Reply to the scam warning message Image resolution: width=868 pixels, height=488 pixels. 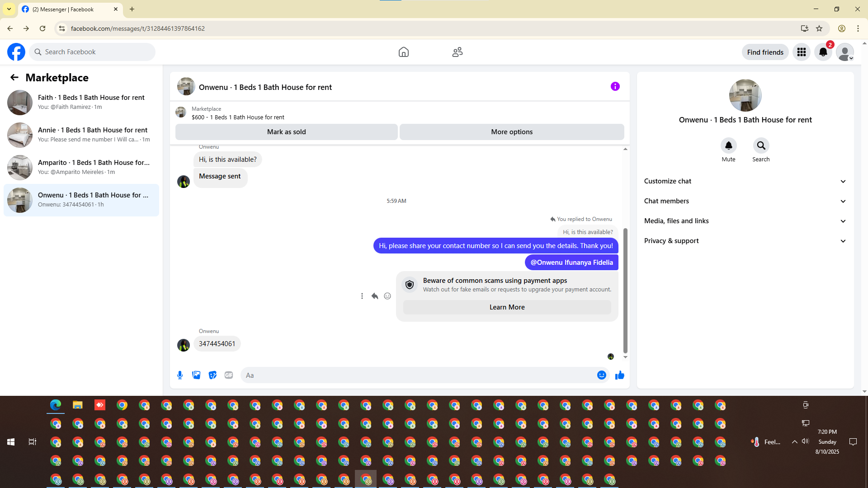click(x=375, y=296)
